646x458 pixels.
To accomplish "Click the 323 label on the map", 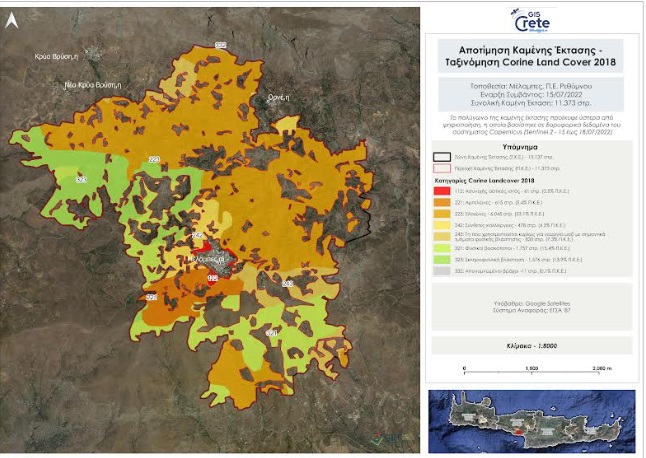I will point(82,179).
